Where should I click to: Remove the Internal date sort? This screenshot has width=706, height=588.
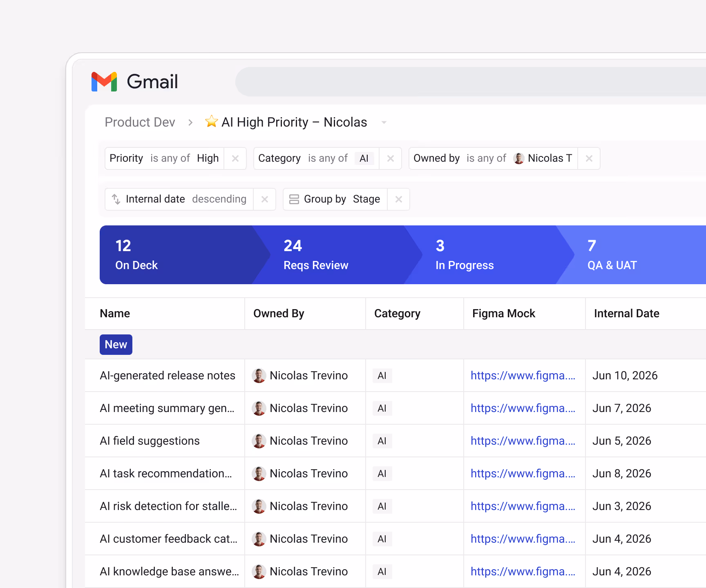(265, 199)
